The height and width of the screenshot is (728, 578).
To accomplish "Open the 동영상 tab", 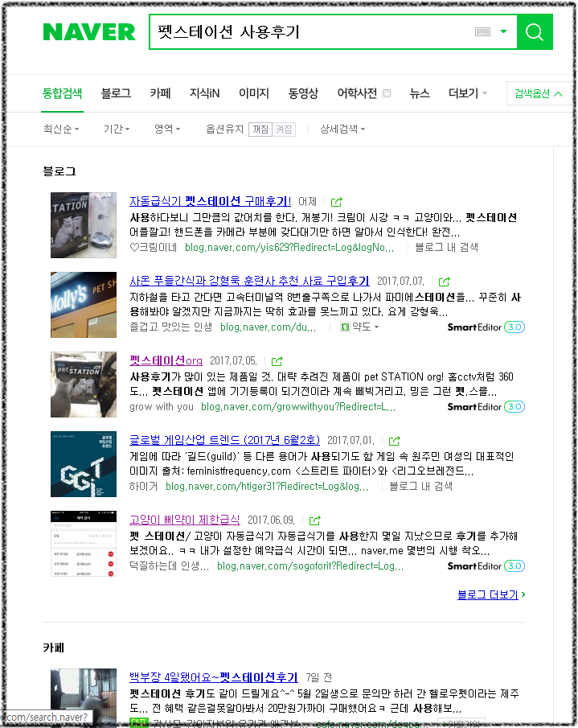I will 303,93.
